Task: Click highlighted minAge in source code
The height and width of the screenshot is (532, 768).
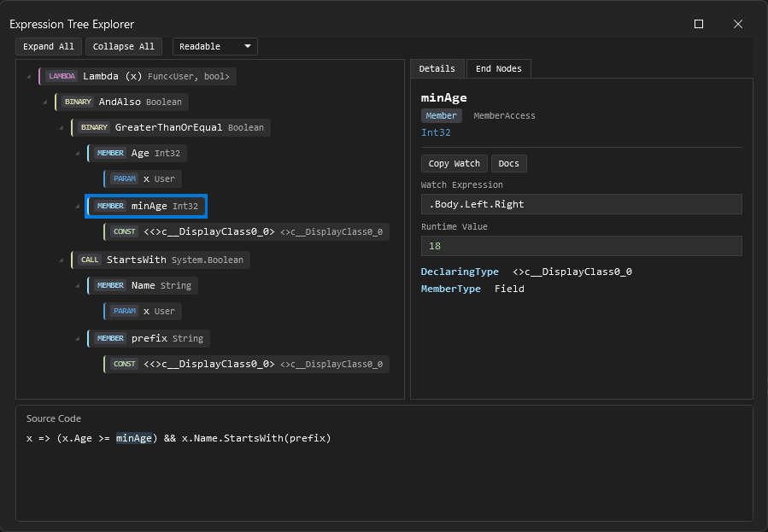Action: pyautogui.click(x=134, y=438)
